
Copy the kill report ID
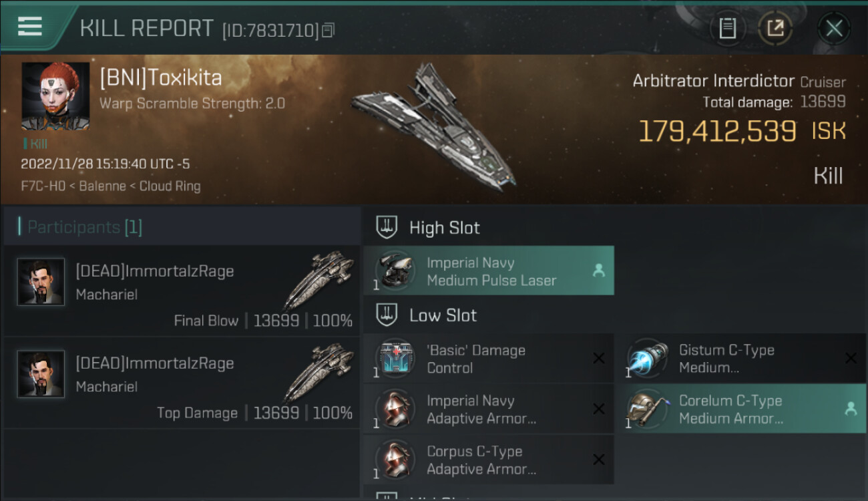pos(328,30)
